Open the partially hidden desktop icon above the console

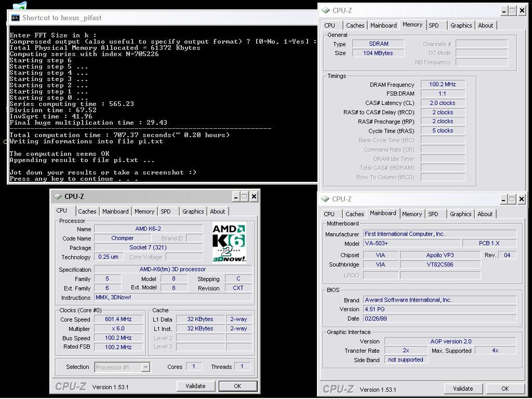(x=19, y=6)
